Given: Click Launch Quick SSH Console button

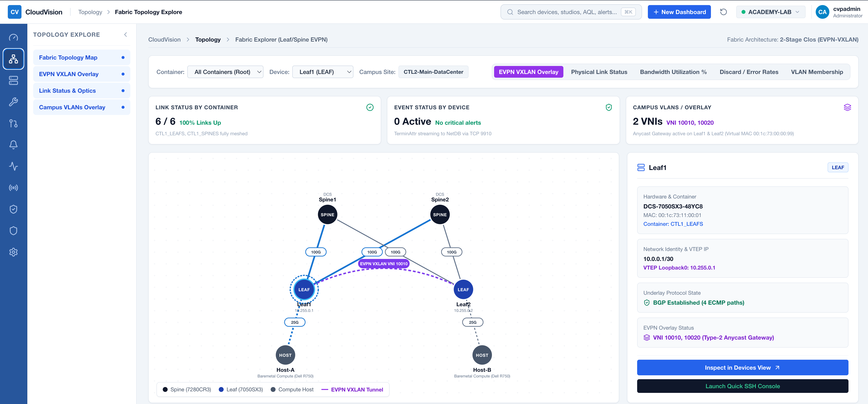Looking at the screenshot, I should click(x=742, y=386).
